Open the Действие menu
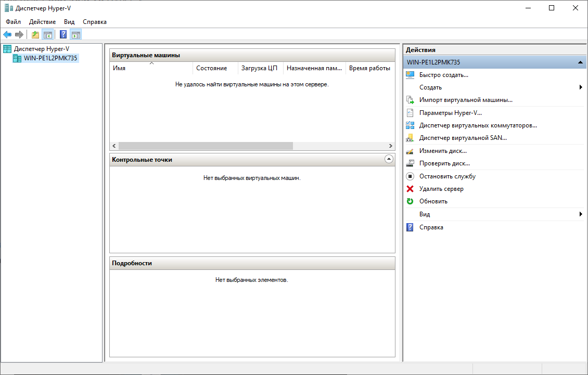The width and height of the screenshot is (588, 375). [x=42, y=22]
